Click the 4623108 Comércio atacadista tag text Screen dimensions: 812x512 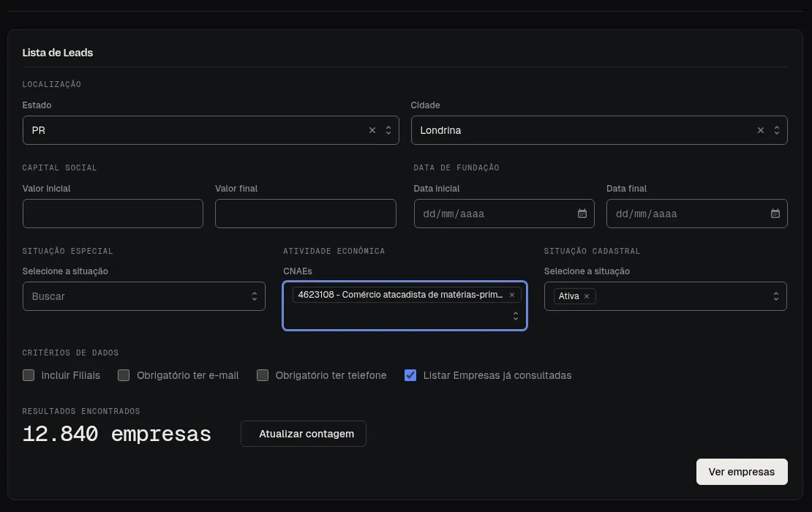click(x=400, y=295)
